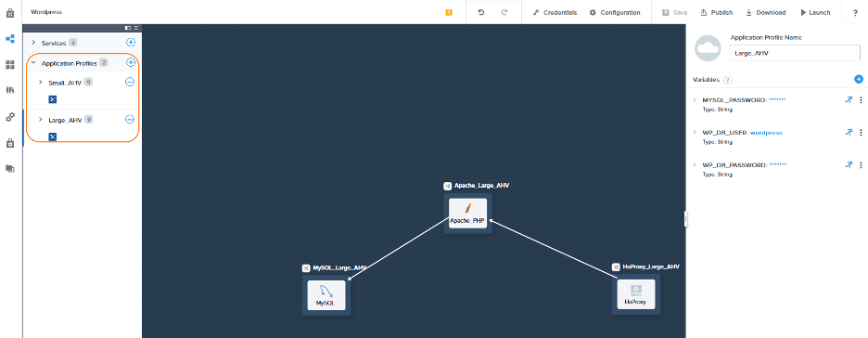
Task: Toggle runtime icon for MYSQL_PASSWORD variable
Action: click(849, 99)
